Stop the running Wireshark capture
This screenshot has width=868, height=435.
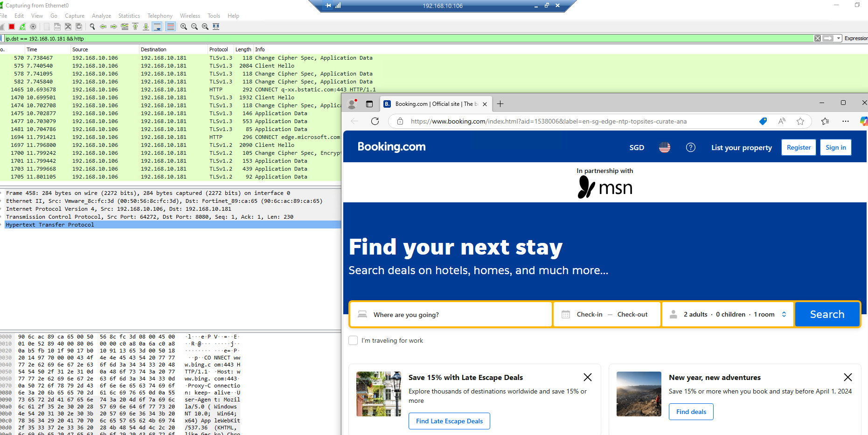coord(12,27)
